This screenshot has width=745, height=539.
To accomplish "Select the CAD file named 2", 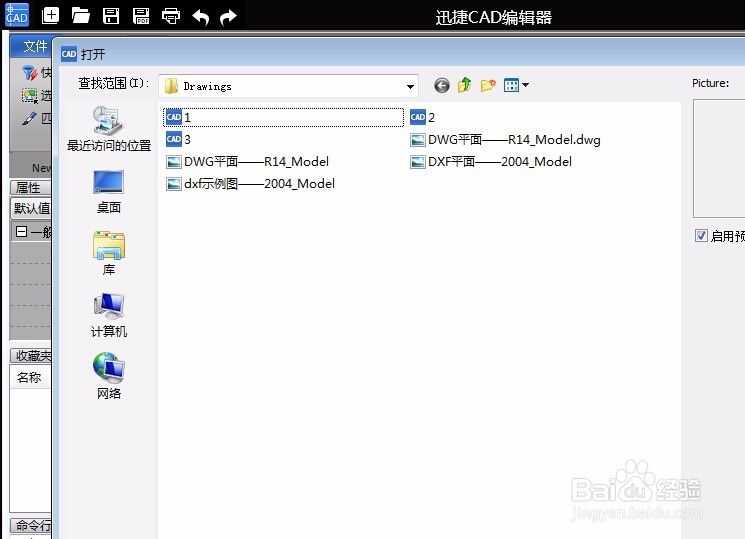I will click(x=422, y=117).
